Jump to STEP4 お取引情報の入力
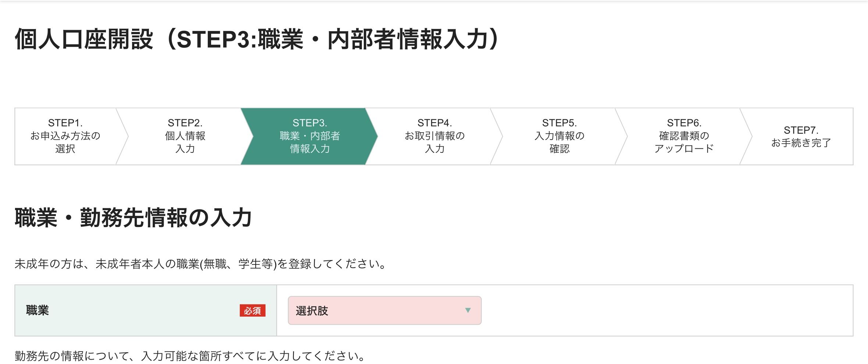This screenshot has height=364, width=868. pos(434,136)
